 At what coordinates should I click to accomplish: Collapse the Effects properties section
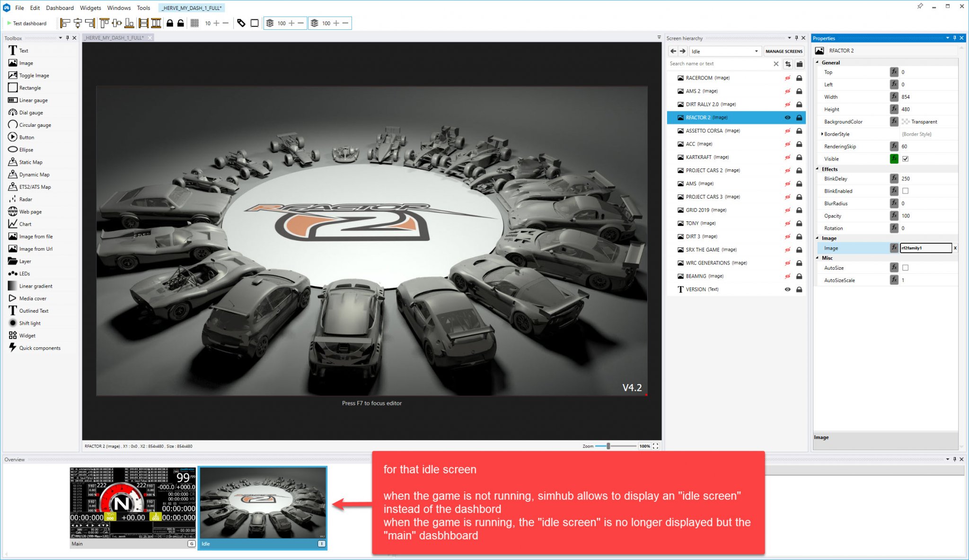[817, 169]
